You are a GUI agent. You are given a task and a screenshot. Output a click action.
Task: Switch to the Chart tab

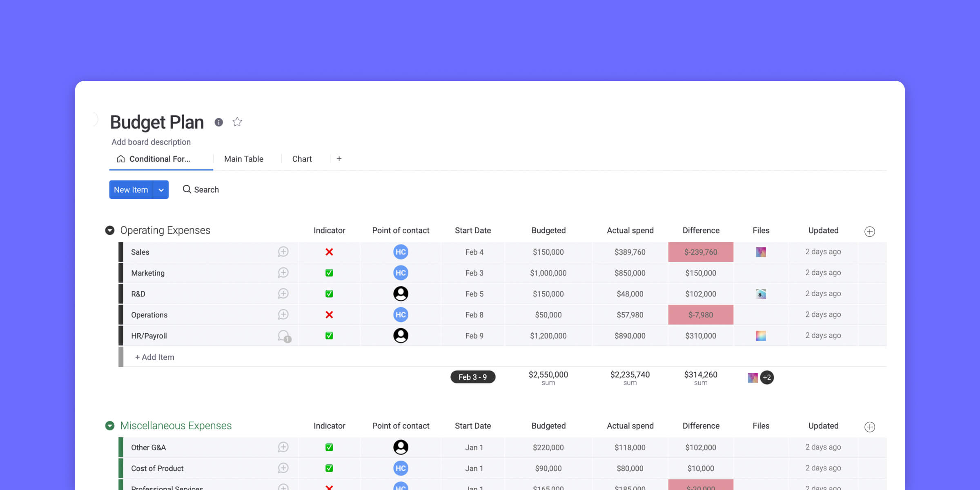click(302, 158)
